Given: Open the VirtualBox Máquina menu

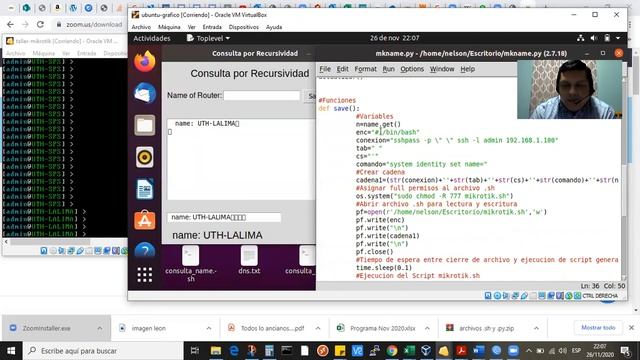Looking at the screenshot, I should (169, 27).
